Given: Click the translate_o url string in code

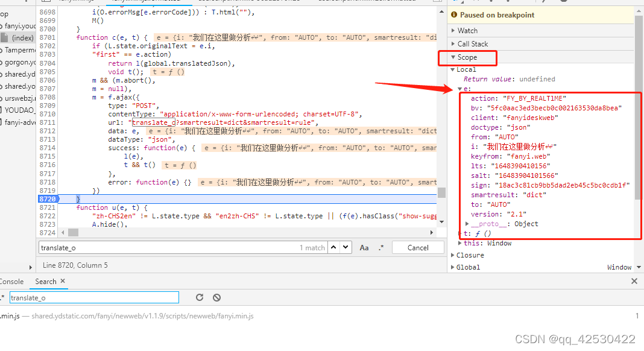Looking at the screenshot, I should 154,122.
